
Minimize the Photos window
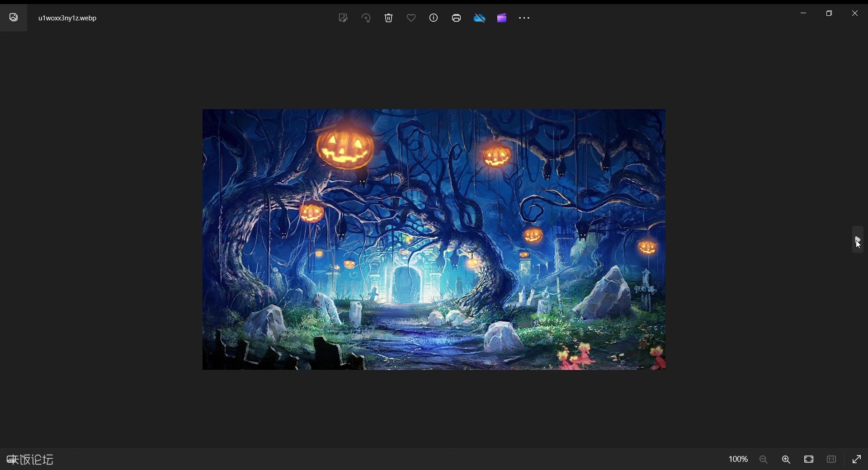tap(803, 13)
